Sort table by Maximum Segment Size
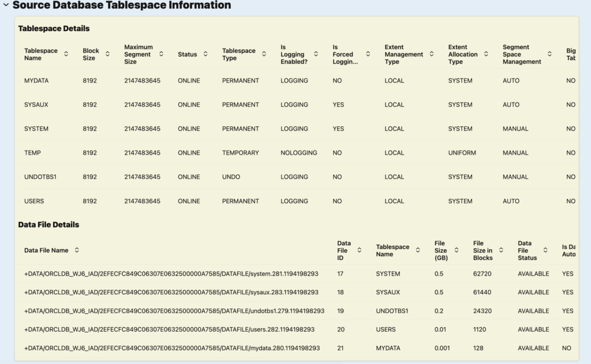 coord(161,54)
